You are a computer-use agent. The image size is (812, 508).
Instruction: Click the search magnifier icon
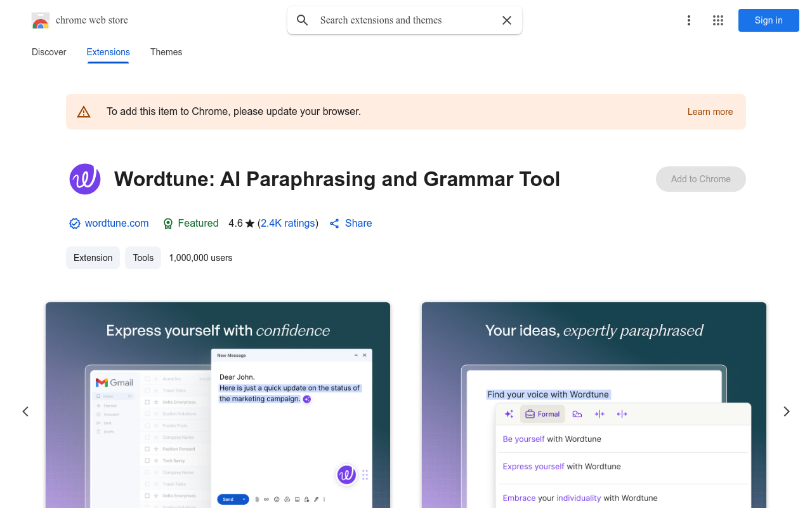point(303,20)
